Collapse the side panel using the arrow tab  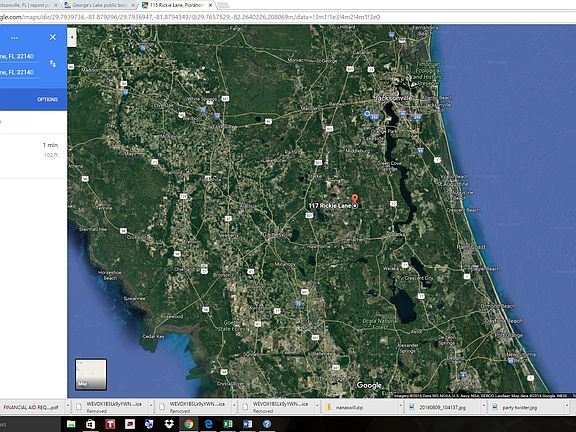click(72, 37)
